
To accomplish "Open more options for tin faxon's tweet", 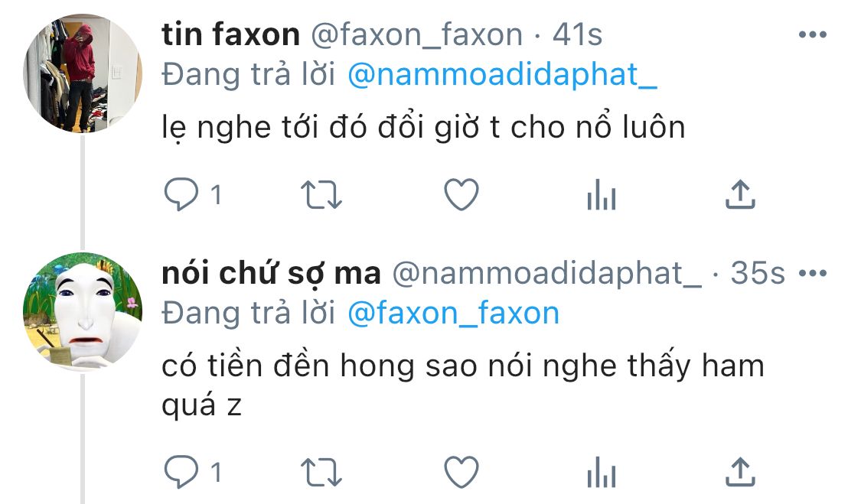I will (813, 34).
